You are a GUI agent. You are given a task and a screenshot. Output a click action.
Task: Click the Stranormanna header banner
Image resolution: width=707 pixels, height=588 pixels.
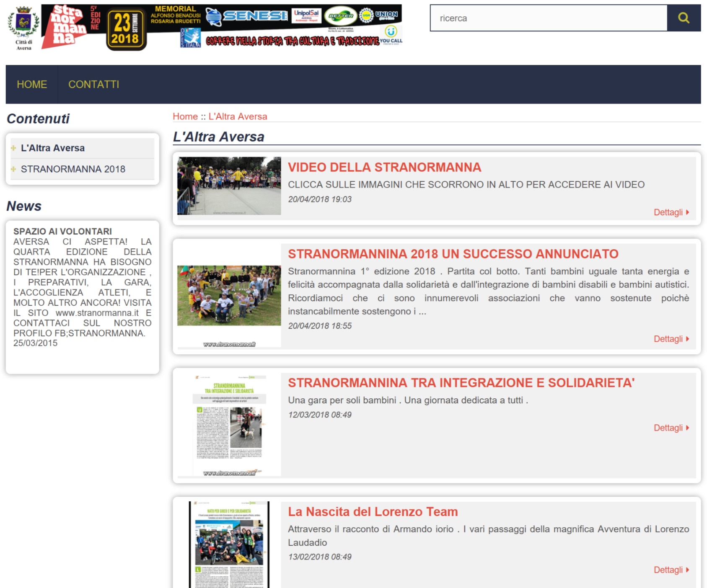pyautogui.click(x=221, y=27)
